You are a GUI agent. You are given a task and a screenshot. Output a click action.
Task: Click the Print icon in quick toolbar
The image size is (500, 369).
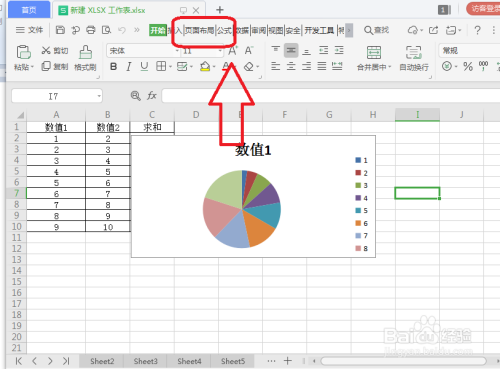(91, 30)
